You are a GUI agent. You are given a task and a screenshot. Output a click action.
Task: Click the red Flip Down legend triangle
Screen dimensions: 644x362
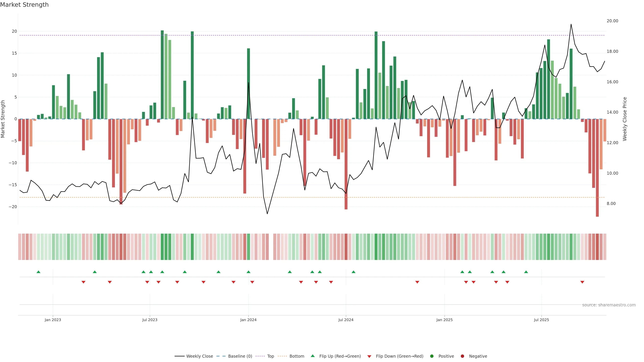[369, 356]
